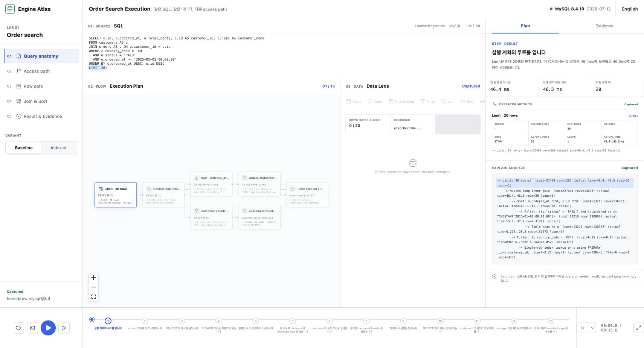
Task: Toggle the Row lookup lens
Action: [401, 102]
